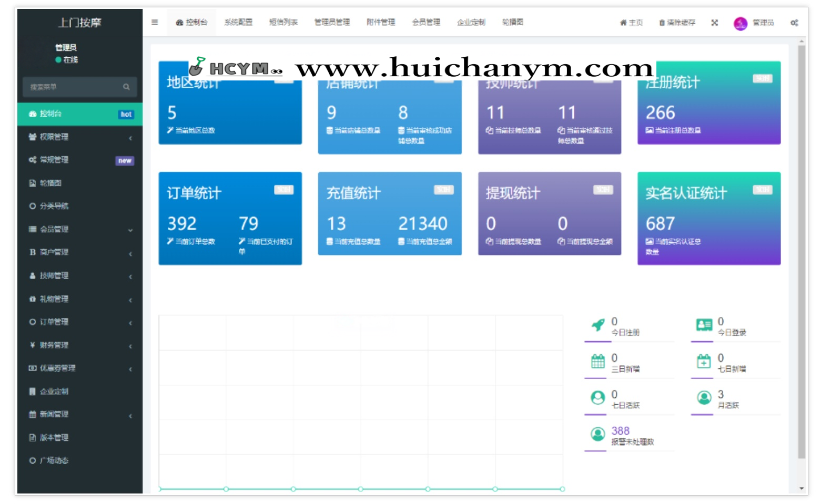Expand the 财务管理 sidebar menu
Screen dimensions: 821x504
coord(79,345)
